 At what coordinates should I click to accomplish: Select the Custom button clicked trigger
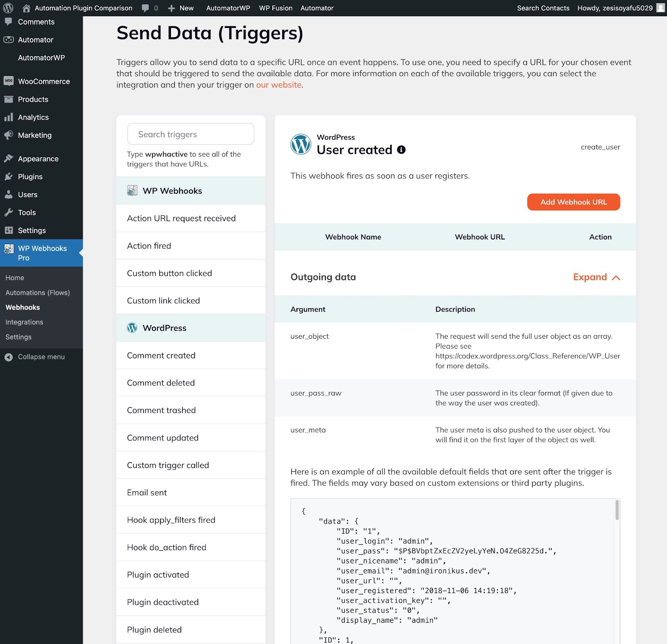point(191,273)
